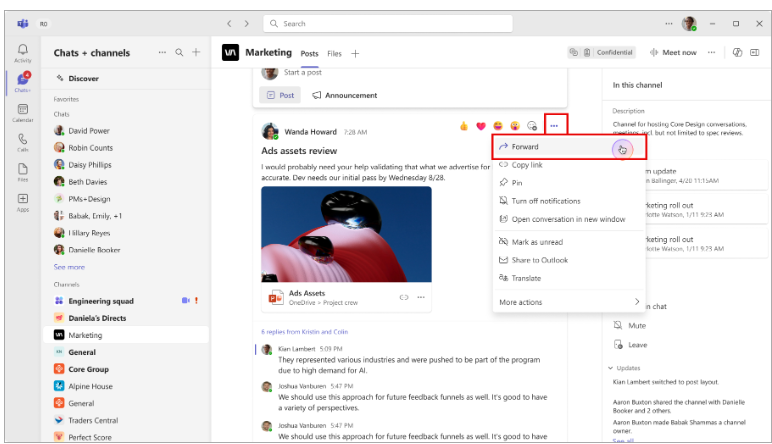772x444 pixels.
Task: Open chat with David Power
Action: pos(126,130)
